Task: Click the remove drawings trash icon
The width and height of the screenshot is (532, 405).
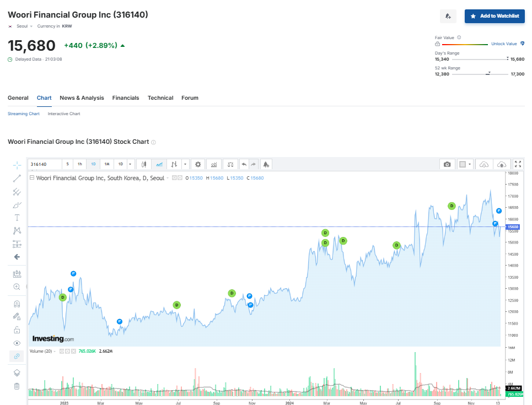Action: [17, 386]
